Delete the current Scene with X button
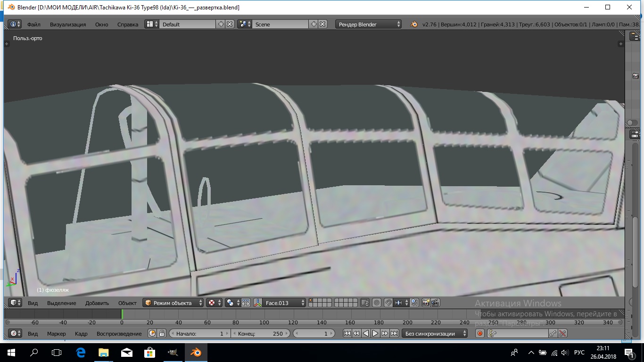 (x=322, y=24)
